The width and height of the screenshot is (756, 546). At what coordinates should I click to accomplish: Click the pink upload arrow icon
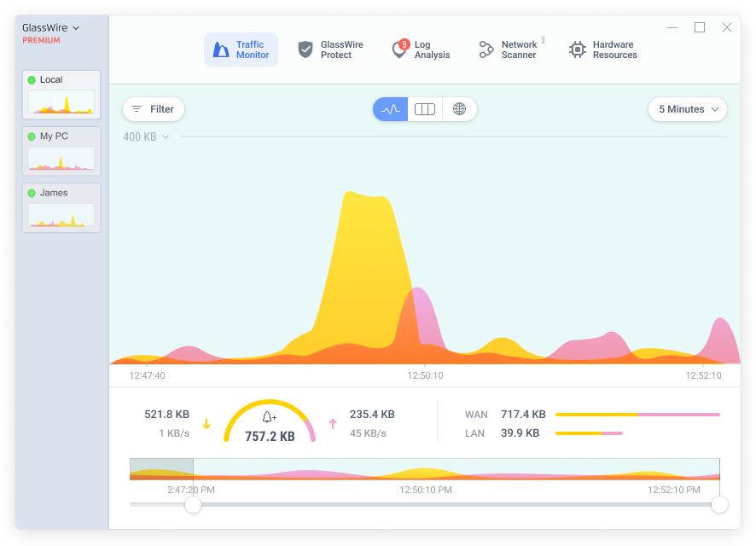pos(333,424)
